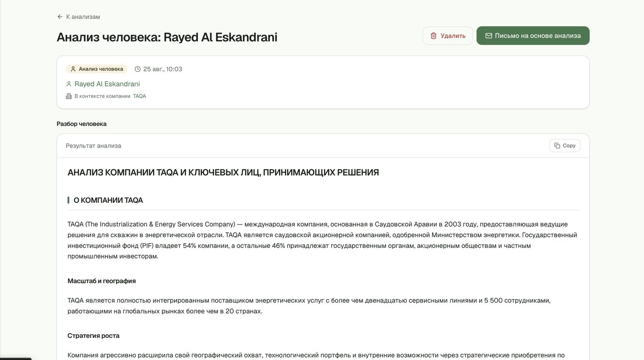The height and width of the screenshot is (360, 644).
Task: Open Rayed Al Eskandrani profile link
Action: point(107,84)
